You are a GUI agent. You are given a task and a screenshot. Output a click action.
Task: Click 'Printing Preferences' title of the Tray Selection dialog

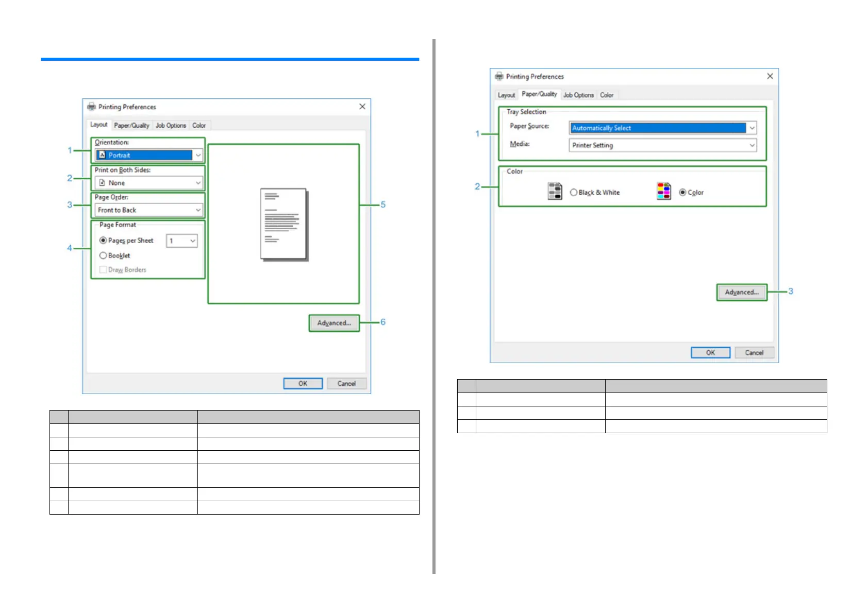point(535,77)
